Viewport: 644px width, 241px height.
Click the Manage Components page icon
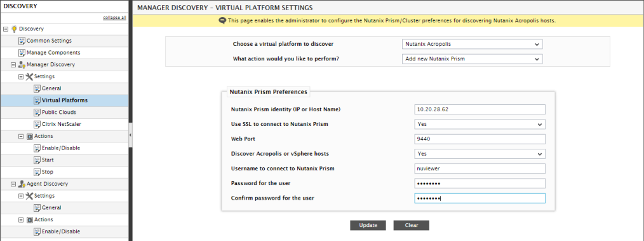click(22, 53)
